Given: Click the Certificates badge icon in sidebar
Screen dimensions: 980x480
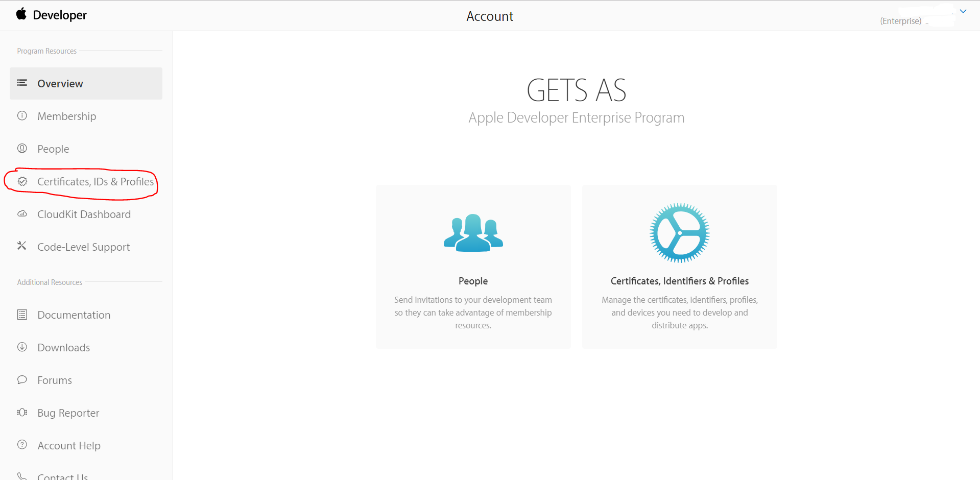Looking at the screenshot, I should (x=22, y=181).
